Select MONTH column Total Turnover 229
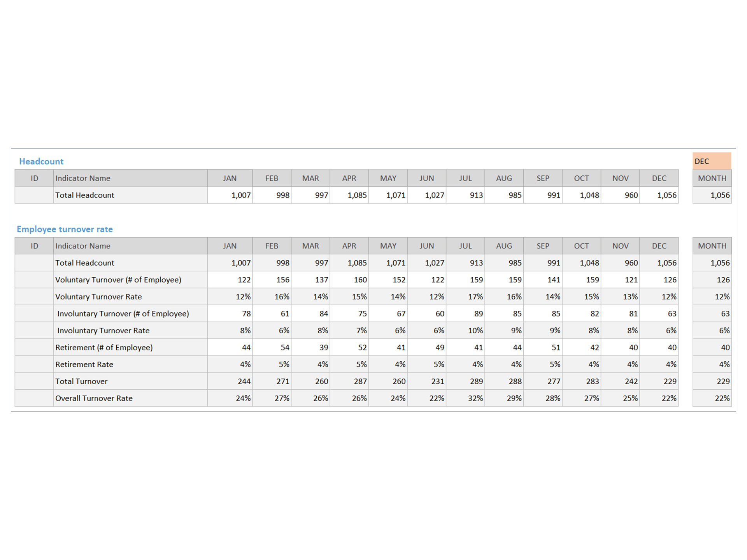747x560 pixels. [x=712, y=381]
